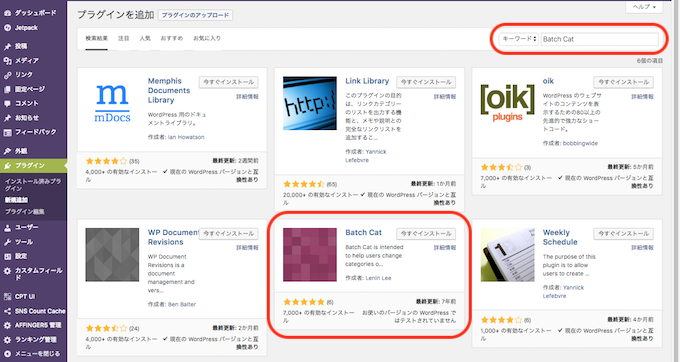
Task: Open author link Ben Balter
Action: [182, 304]
